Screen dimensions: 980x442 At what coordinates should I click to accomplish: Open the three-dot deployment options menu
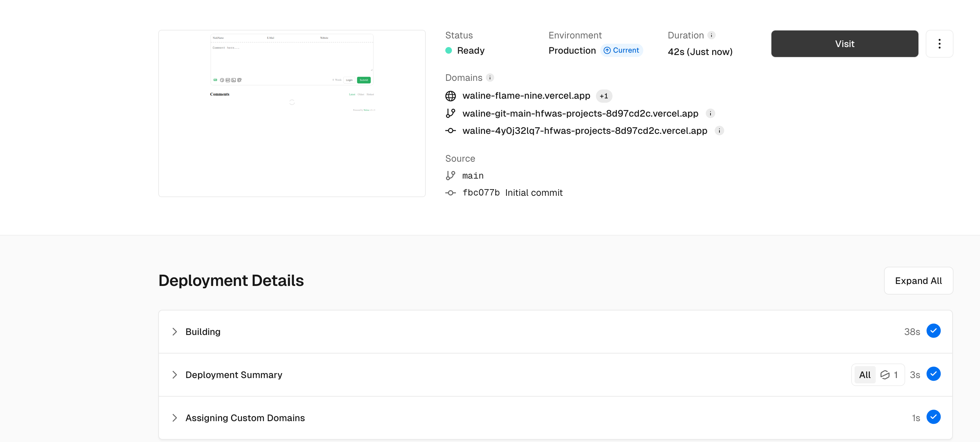point(939,44)
